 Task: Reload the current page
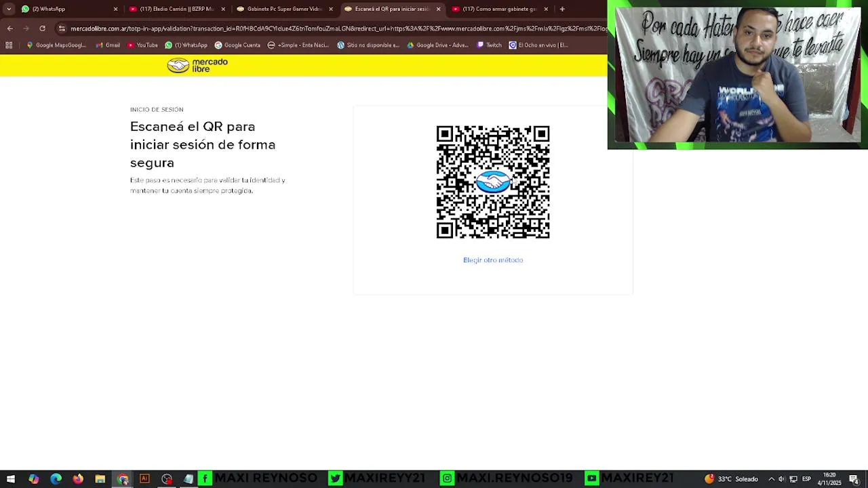[x=42, y=28]
